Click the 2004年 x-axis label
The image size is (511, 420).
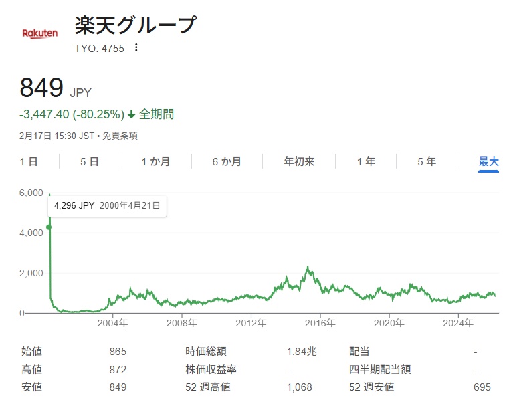click(112, 324)
